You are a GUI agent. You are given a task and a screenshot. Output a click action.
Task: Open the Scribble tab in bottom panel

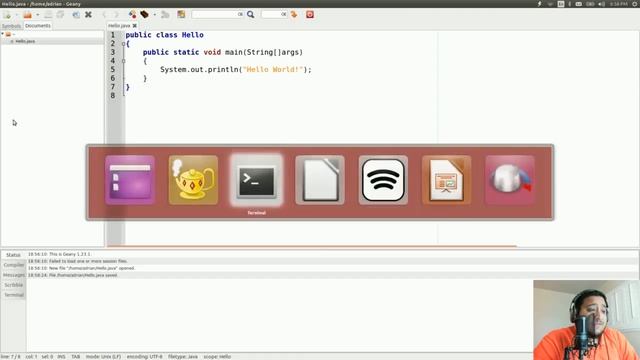[x=13, y=285]
